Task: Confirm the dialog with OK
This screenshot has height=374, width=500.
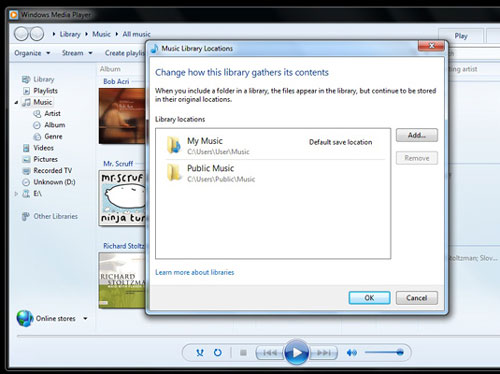Action: [x=369, y=298]
